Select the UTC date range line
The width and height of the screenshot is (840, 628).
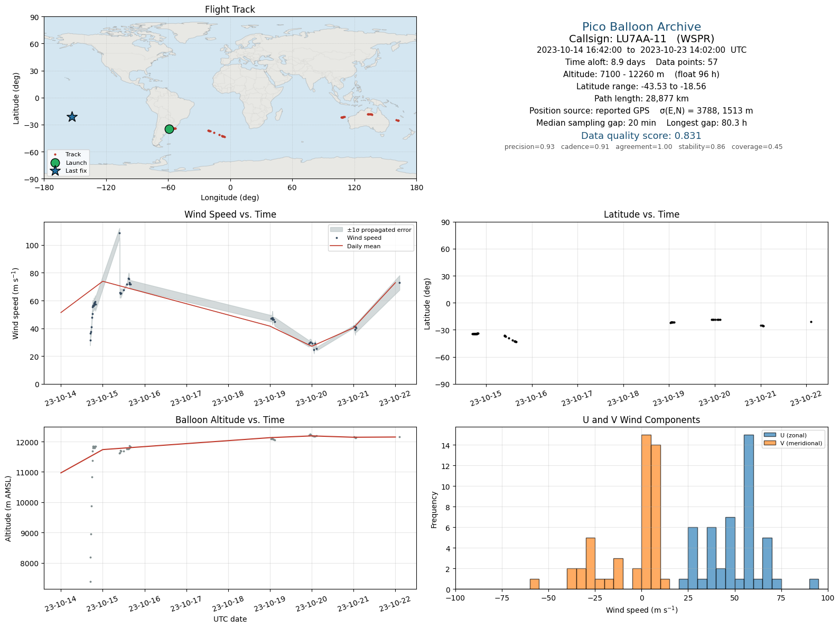tap(641, 50)
